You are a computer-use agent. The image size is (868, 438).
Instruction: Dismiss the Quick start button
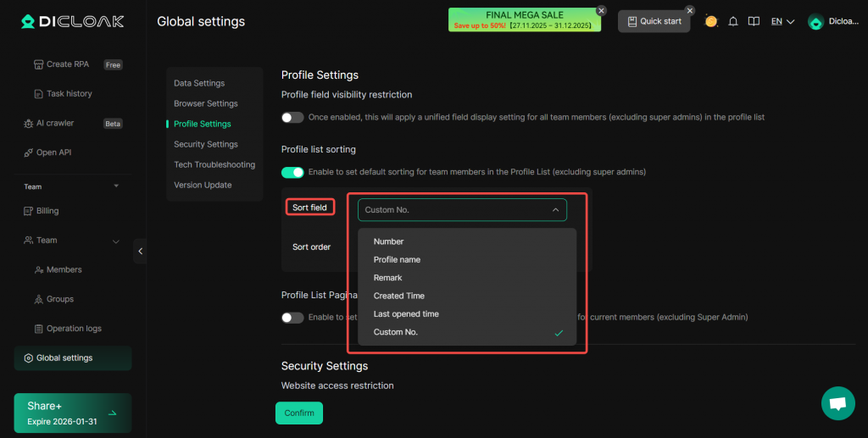click(689, 11)
